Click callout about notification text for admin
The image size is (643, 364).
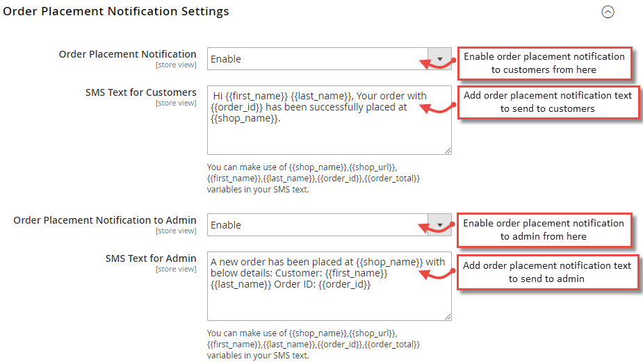point(547,272)
